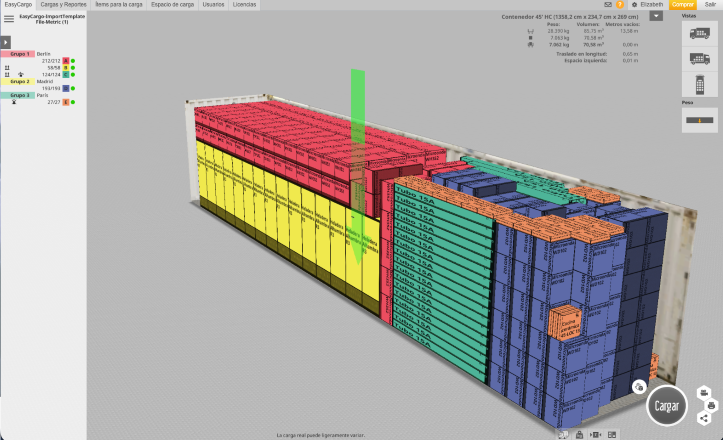This screenshot has width=723, height=440.
Task: Click the orange cocina box in the container
Action: pos(565,323)
